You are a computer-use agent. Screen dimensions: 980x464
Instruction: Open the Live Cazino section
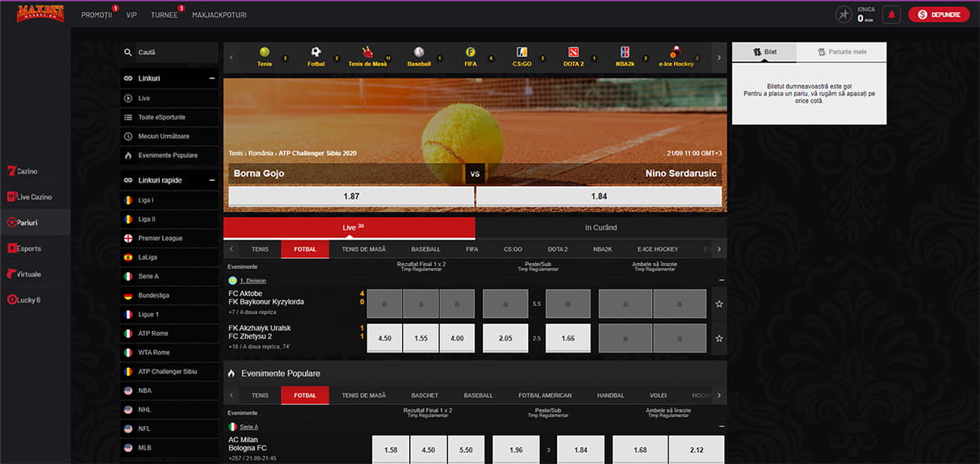(35, 197)
